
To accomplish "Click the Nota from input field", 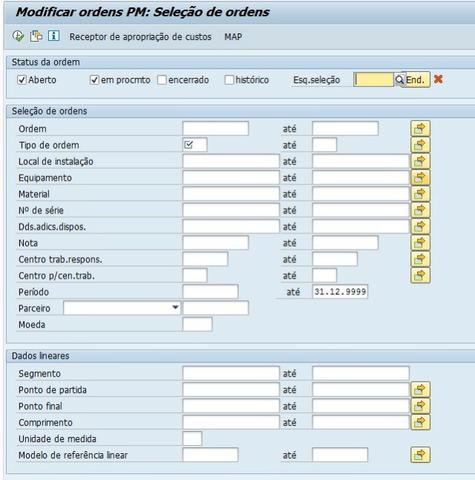I will (x=216, y=243).
